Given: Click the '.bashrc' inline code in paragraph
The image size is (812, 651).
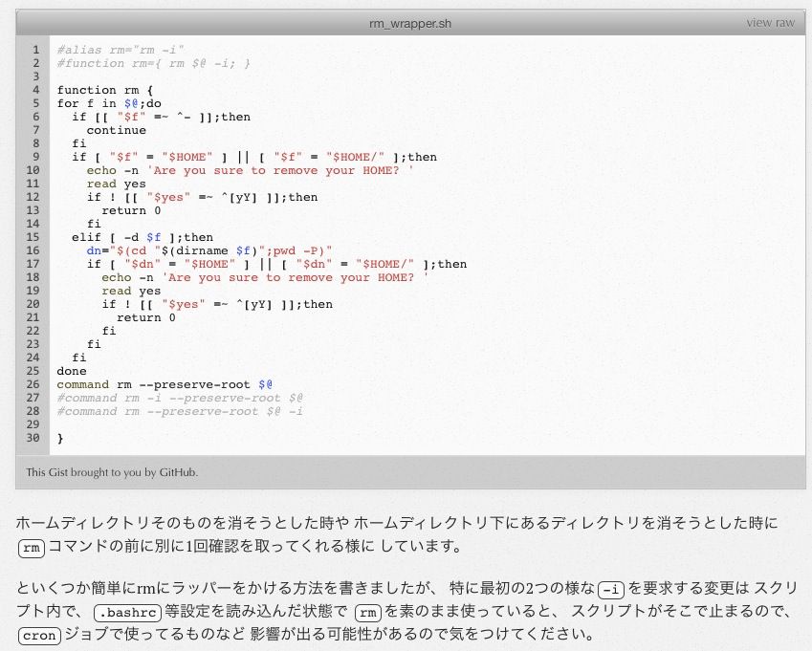Looking at the screenshot, I should tap(127, 613).
